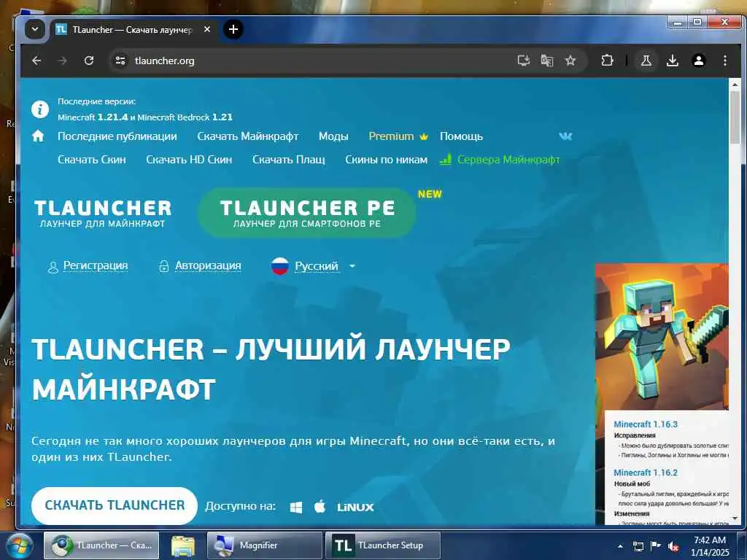Open the Chrome profile avatar
Viewport: 747px width, 560px height.
coord(698,61)
